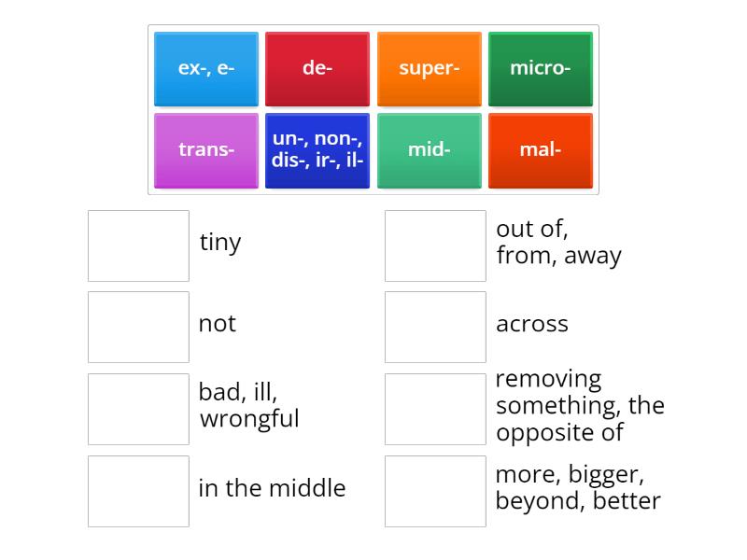Screen dimensions: 747x560
Task: Select the dark orange mal- prefix tile
Action: tap(541, 149)
